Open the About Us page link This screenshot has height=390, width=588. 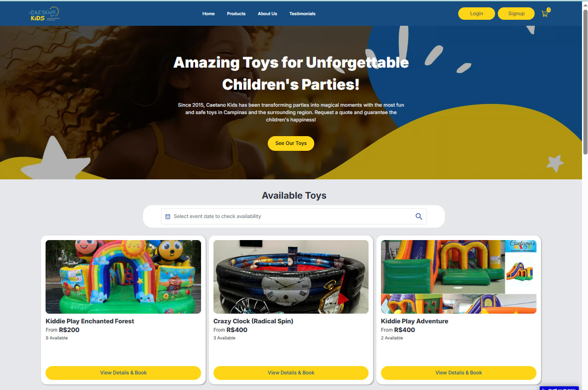point(267,14)
